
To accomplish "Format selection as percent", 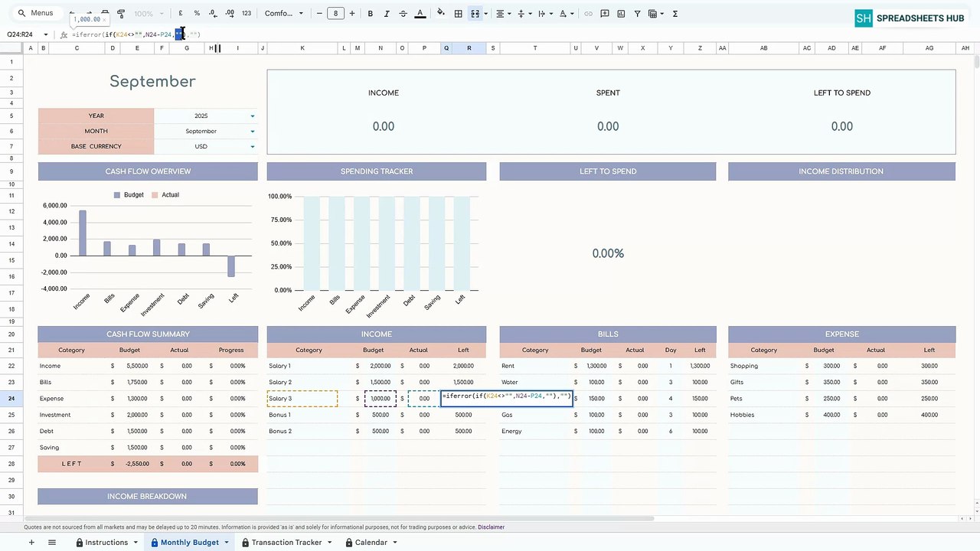I will coord(197,14).
